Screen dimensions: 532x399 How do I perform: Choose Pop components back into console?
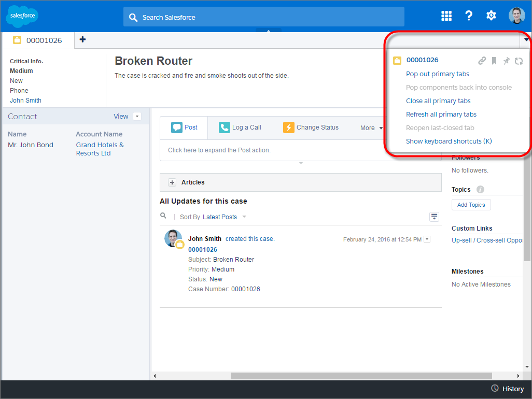[459, 88]
